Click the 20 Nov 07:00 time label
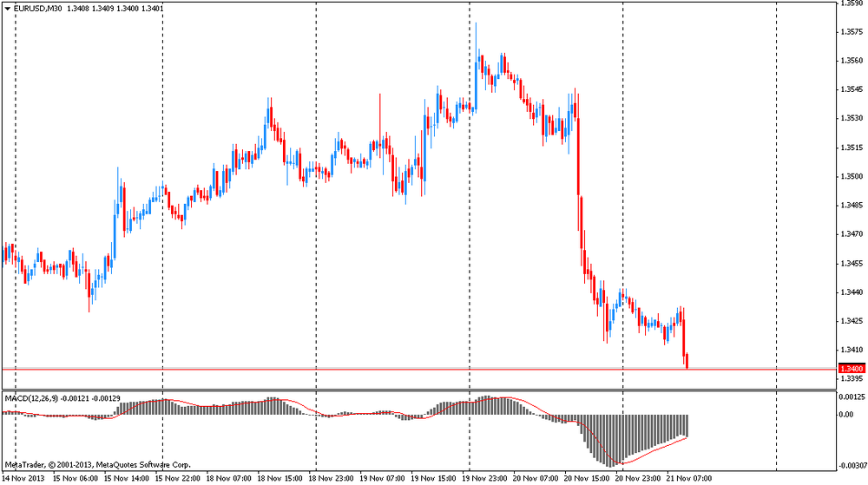 coord(536,478)
